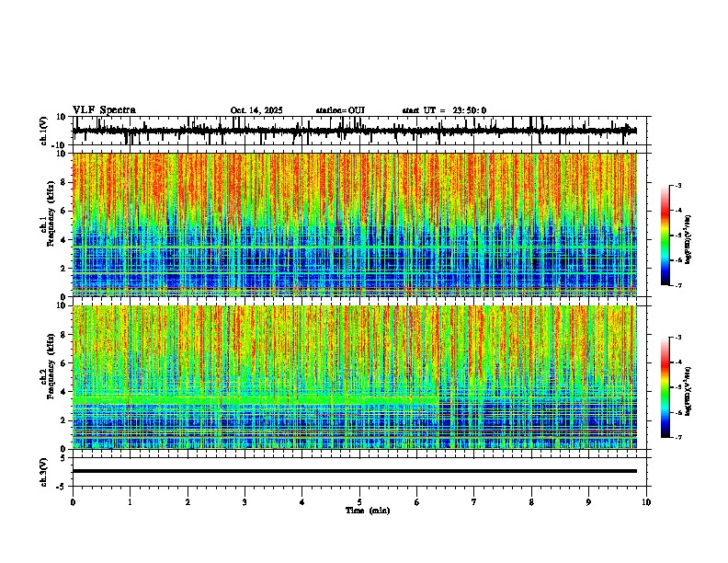Click the "-3" label on ch.1 color scale
728x563 pixels.
[678, 185]
